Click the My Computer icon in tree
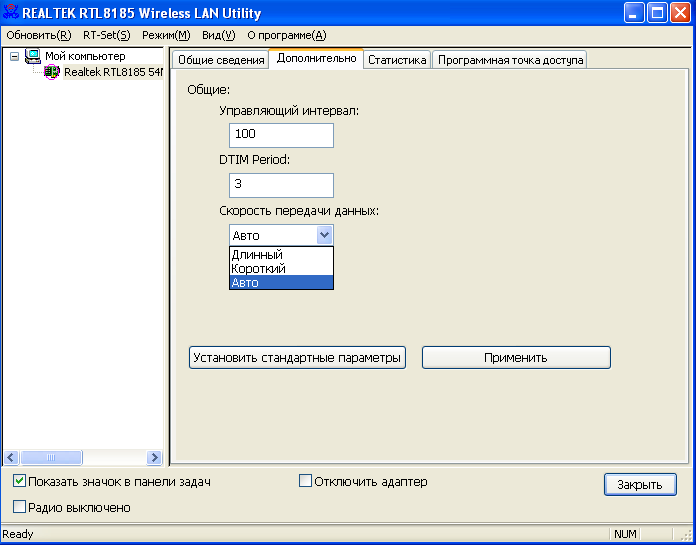 pyautogui.click(x=32, y=56)
